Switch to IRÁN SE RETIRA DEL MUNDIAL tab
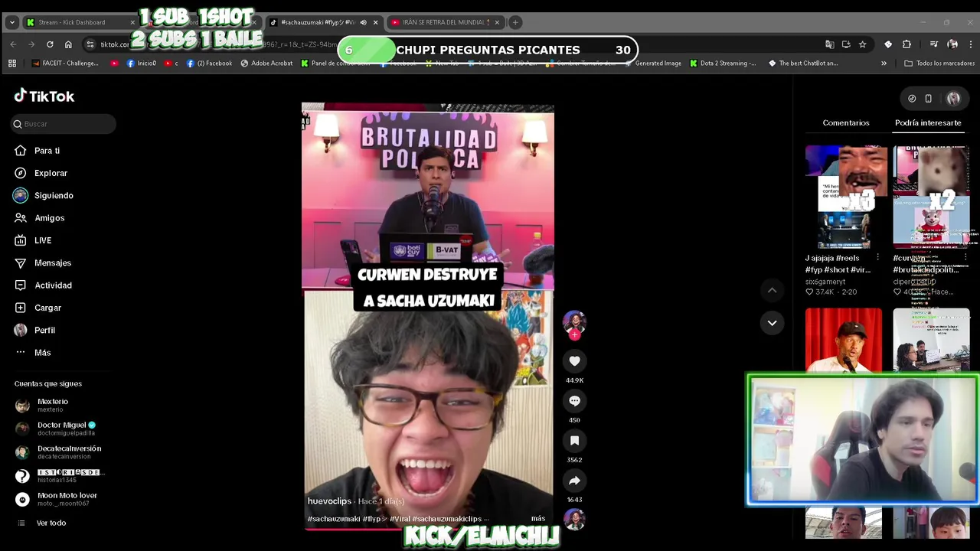 pyautogui.click(x=445, y=22)
